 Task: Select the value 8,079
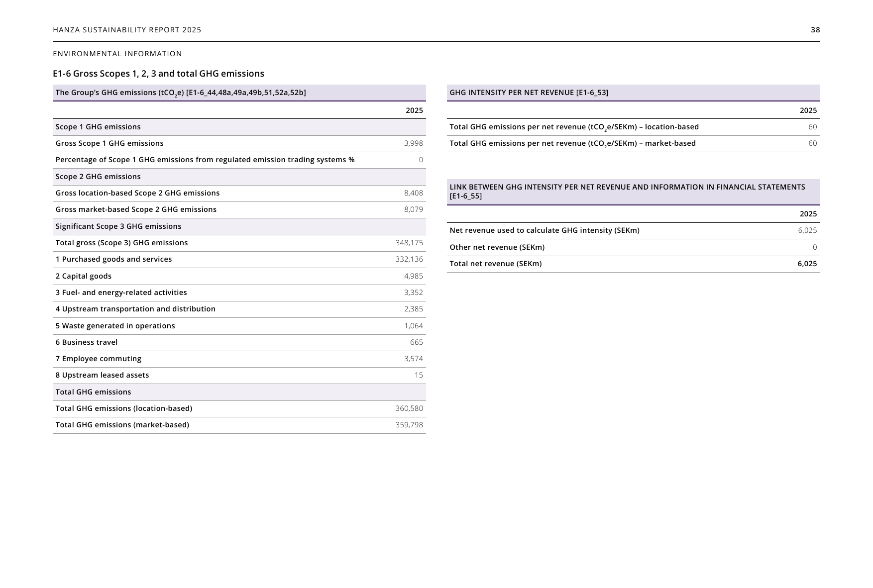pyautogui.click(x=413, y=209)
